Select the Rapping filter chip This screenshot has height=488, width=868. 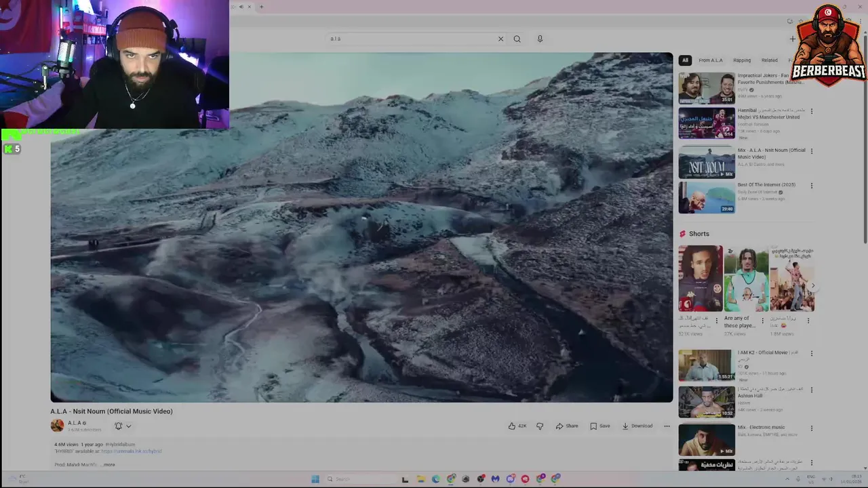(x=742, y=60)
